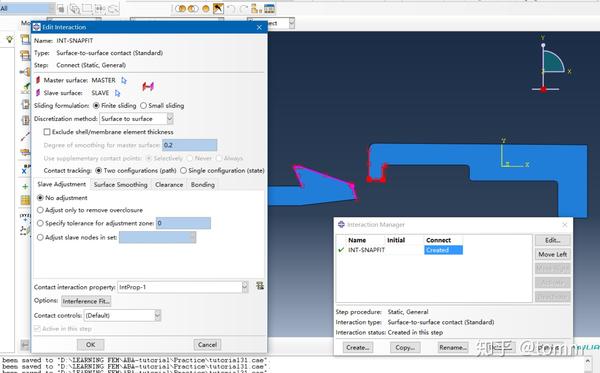Click the blue X reference point toolbox icon

25,169
